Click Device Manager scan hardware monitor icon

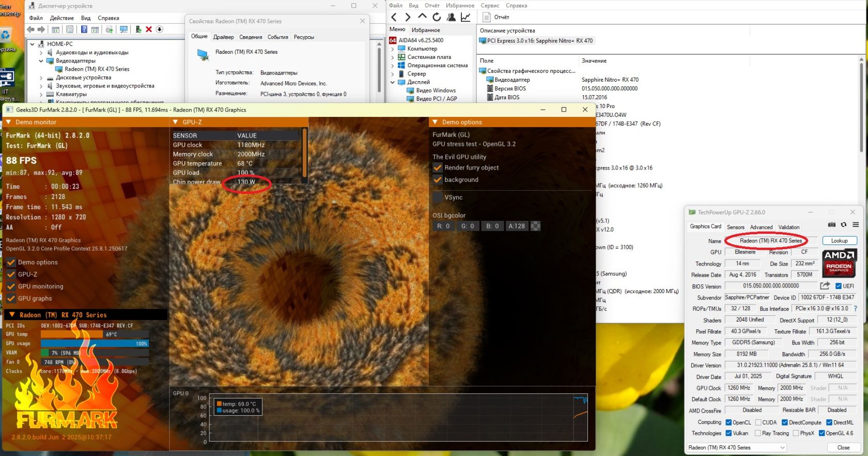124,29
